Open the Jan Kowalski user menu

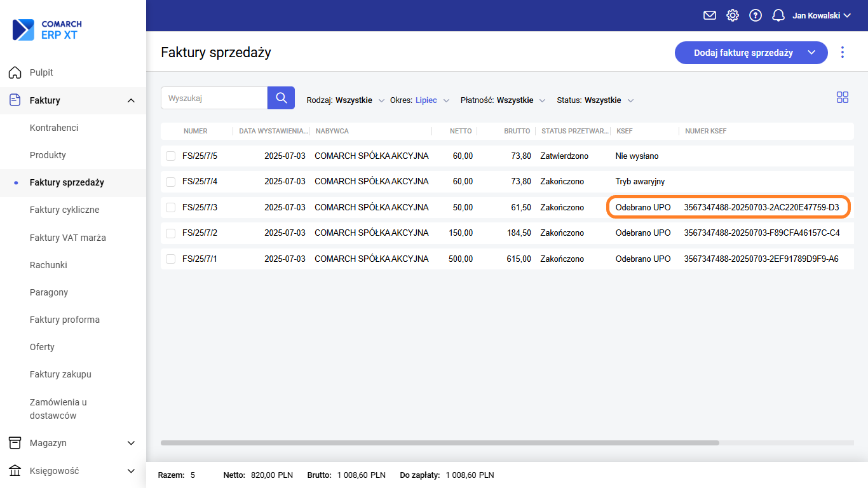[821, 15]
